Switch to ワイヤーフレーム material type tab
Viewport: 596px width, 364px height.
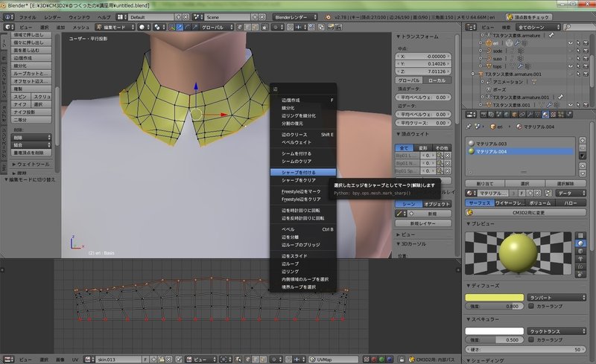(x=510, y=203)
